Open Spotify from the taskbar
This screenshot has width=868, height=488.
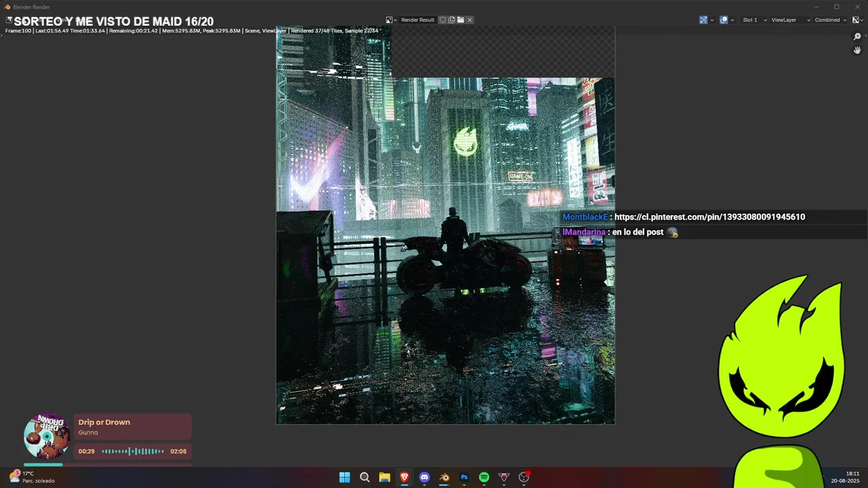tap(484, 477)
